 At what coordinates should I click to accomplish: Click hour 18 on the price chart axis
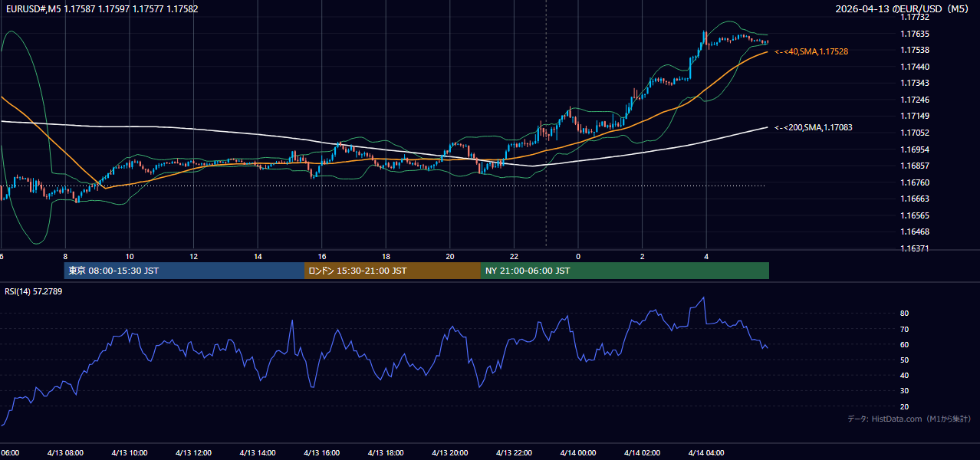pyautogui.click(x=386, y=256)
